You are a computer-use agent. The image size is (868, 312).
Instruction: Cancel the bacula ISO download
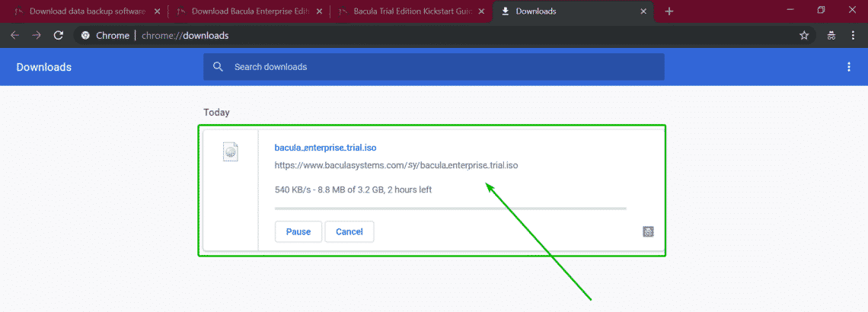(349, 232)
